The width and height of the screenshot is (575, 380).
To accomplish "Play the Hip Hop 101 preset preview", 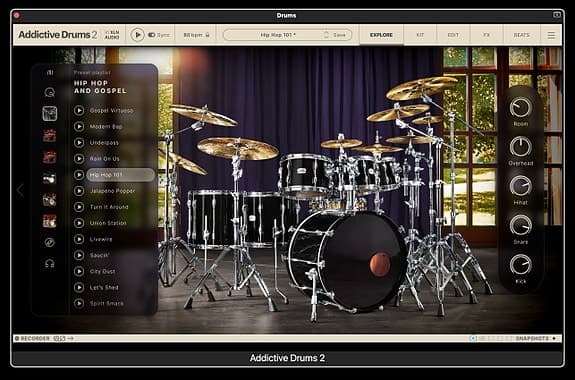I will [x=79, y=175].
